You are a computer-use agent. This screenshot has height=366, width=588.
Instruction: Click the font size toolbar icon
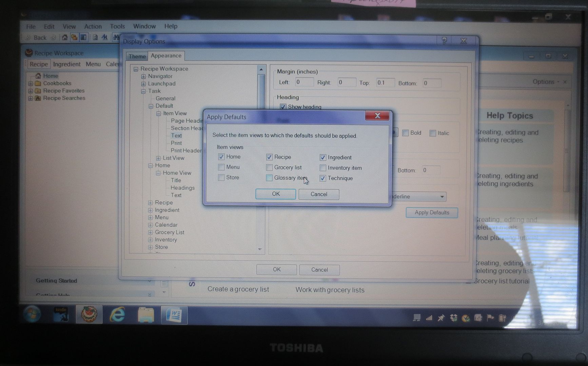pyautogui.click(x=104, y=37)
